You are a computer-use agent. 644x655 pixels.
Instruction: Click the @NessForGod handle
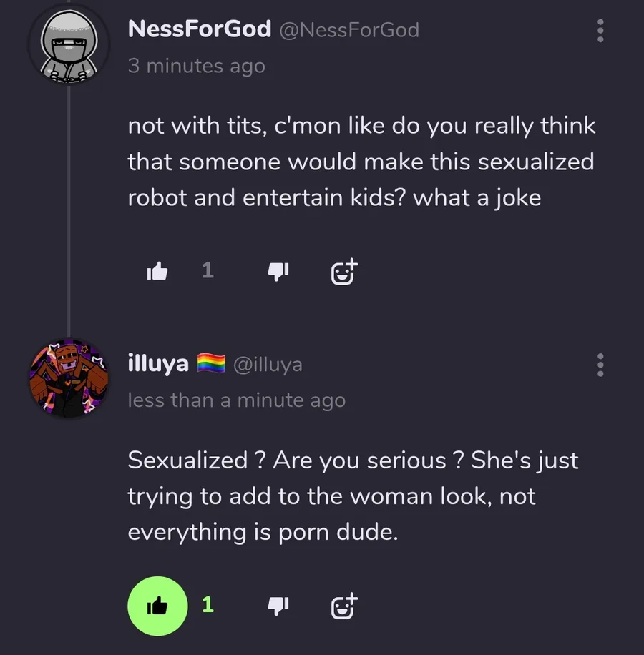click(x=349, y=30)
